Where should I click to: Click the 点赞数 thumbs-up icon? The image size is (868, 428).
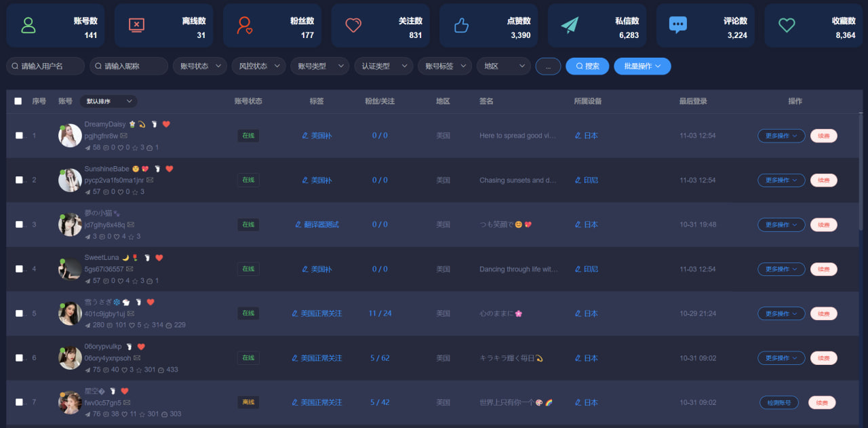(461, 25)
